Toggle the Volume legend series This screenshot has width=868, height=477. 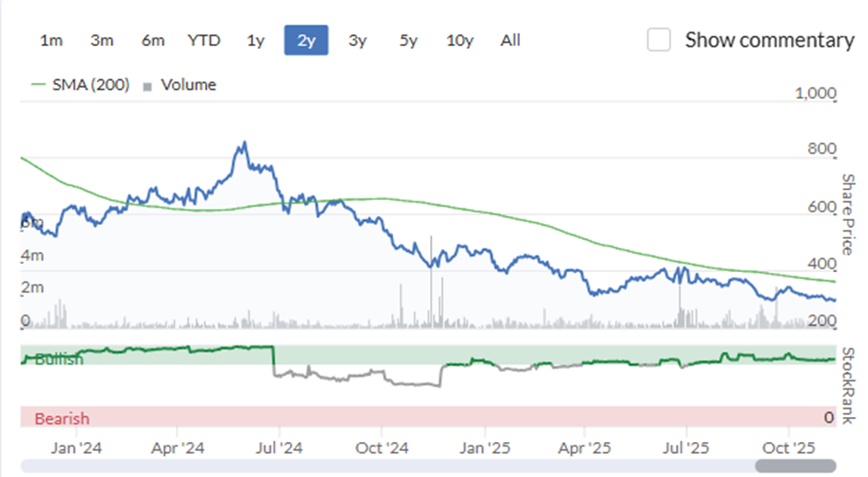pos(179,85)
